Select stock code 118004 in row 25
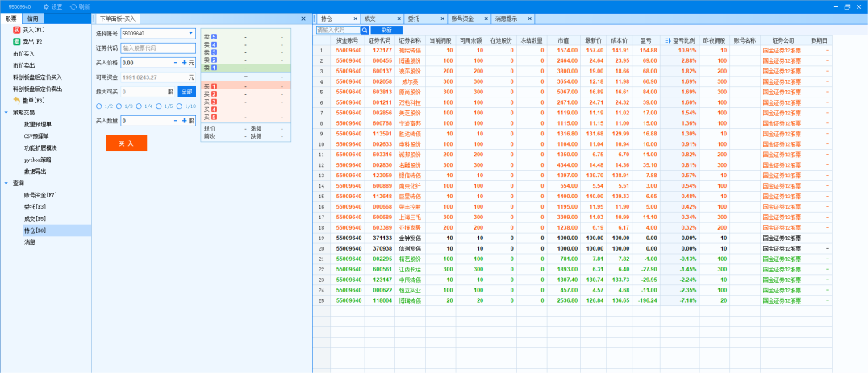Viewport: 868px width, 373px height. coord(382,300)
